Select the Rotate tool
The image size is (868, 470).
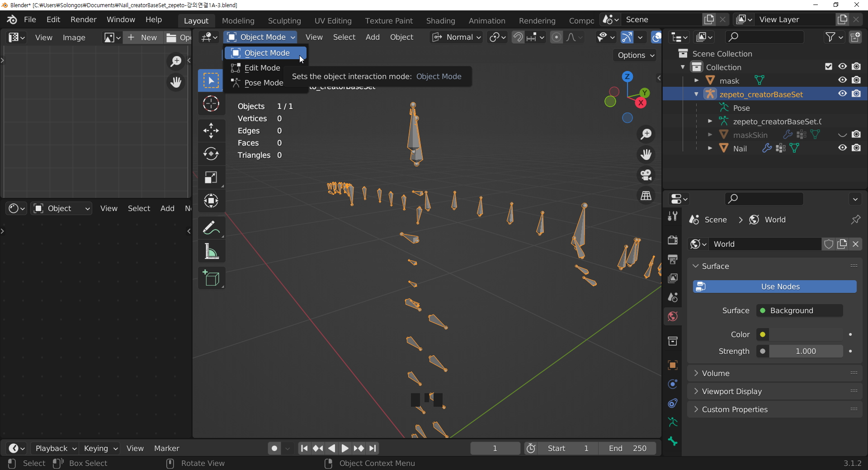(211, 154)
